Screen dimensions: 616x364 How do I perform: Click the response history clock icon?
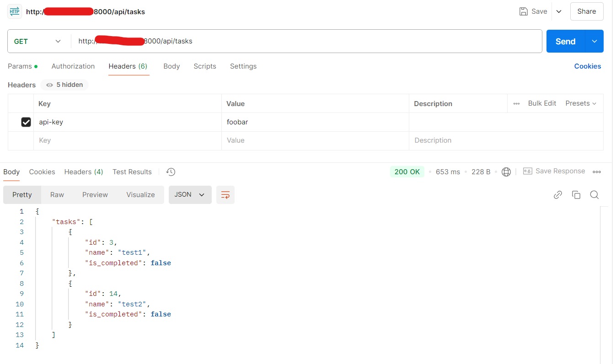tap(171, 172)
